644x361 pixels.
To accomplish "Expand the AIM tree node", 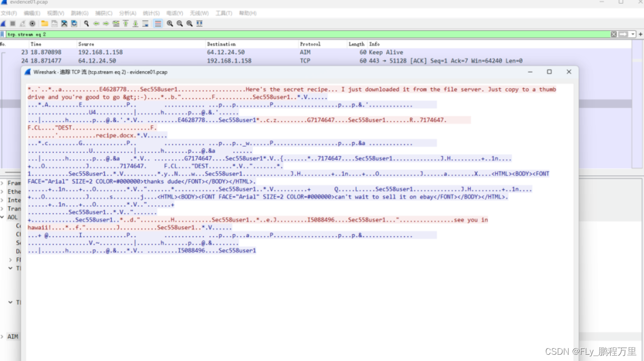I will 2,336.
